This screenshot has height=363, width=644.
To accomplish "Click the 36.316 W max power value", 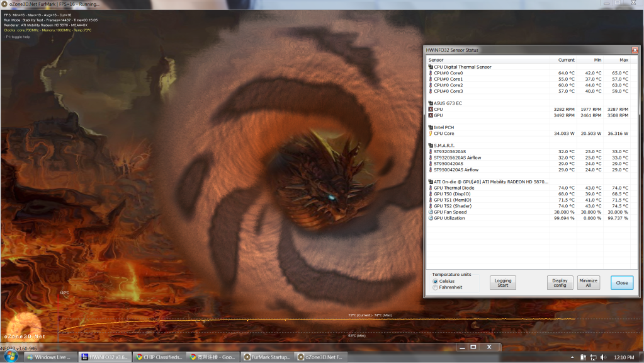I will point(618,134).
